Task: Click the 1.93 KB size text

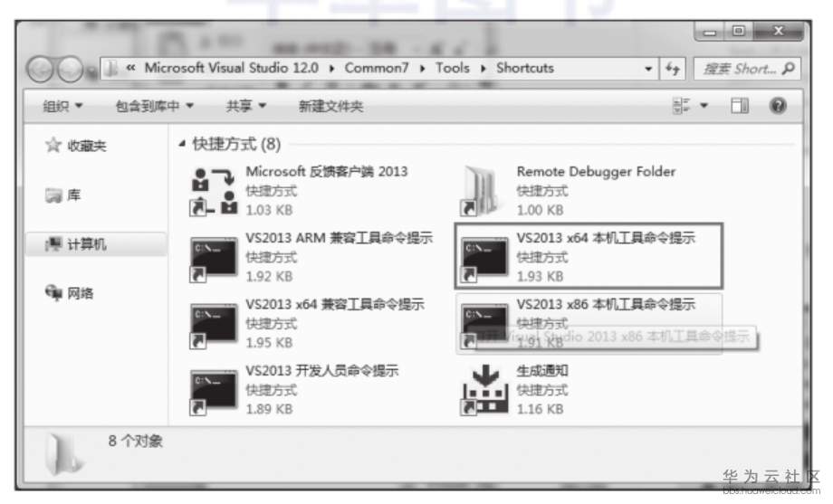Action: click(x=540, y=277)
